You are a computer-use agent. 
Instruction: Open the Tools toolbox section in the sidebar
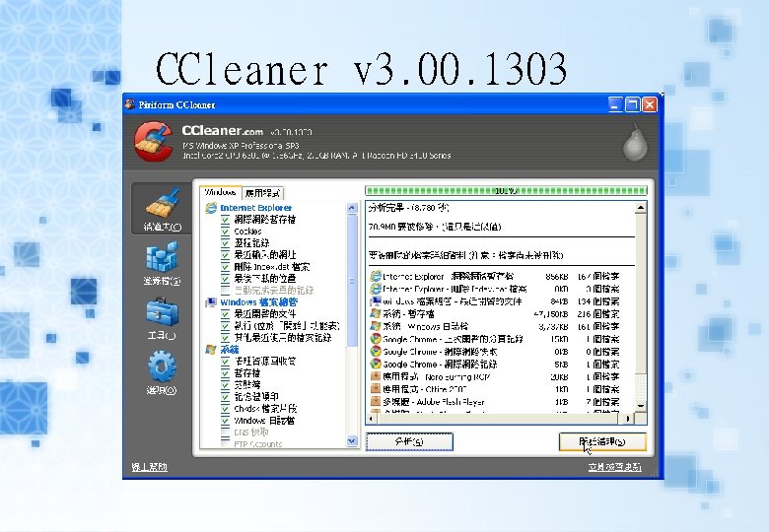(x=162, y=318)
